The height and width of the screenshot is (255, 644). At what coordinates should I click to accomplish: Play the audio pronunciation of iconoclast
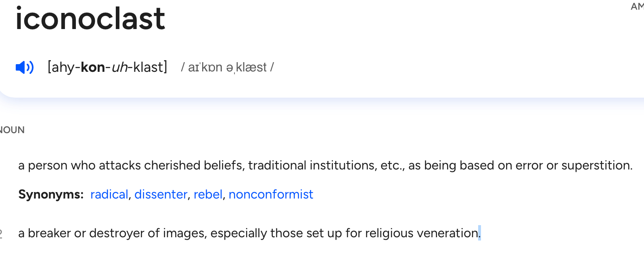point(25,67)
